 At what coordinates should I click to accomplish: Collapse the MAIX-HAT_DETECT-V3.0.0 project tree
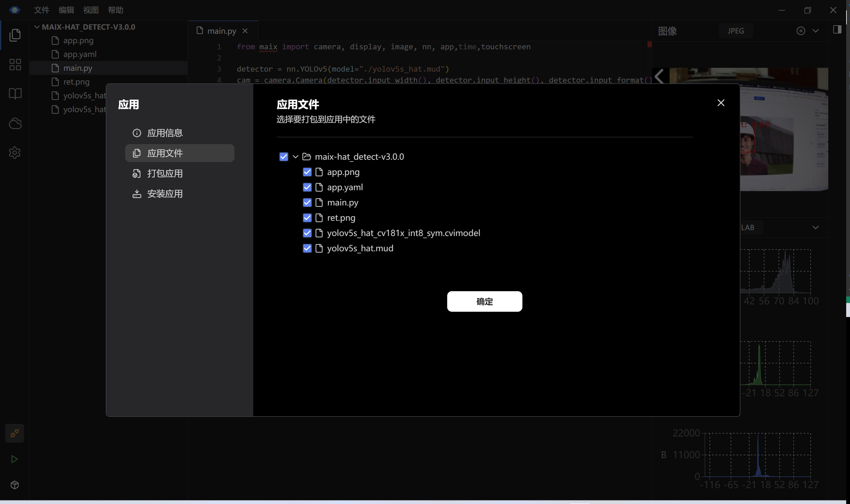pyautogui.click(x=37, y=27)
